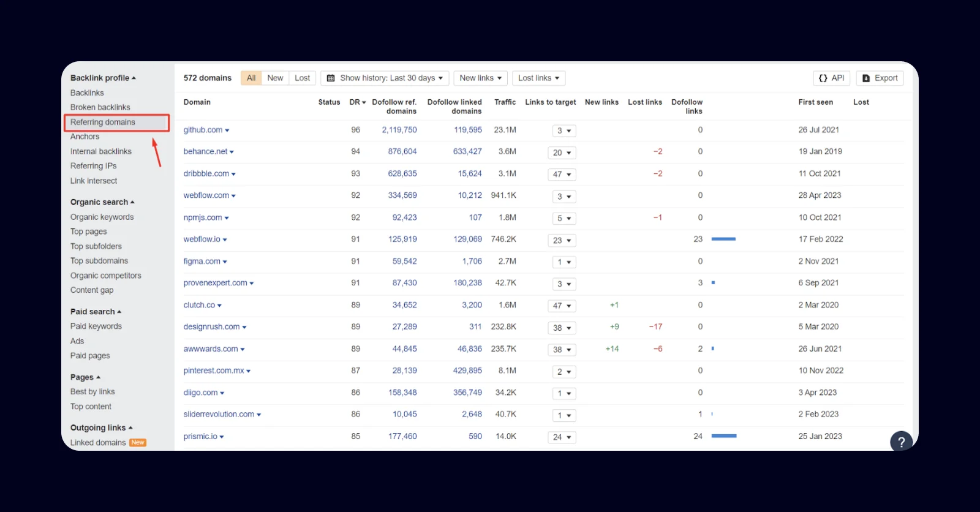The image size is (980, 512).
Task: Click designrush.com lost links −17
Action: (x=655, y=327)
